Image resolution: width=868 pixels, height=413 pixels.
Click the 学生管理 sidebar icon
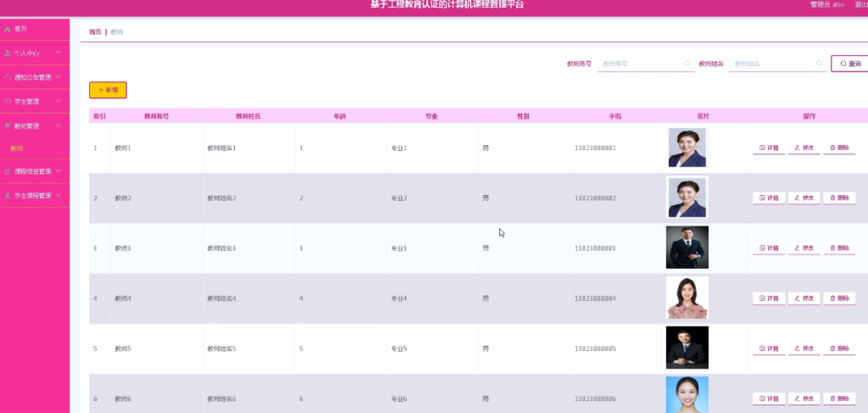tap(7, 102)
